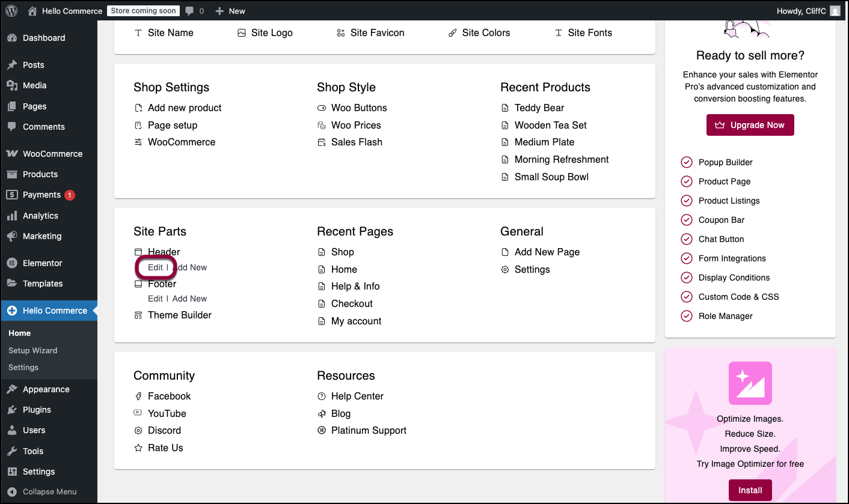Open the Users menu item
Viewport: 849px width, 504px height.
pyautogui.click(x=49, y=430)
